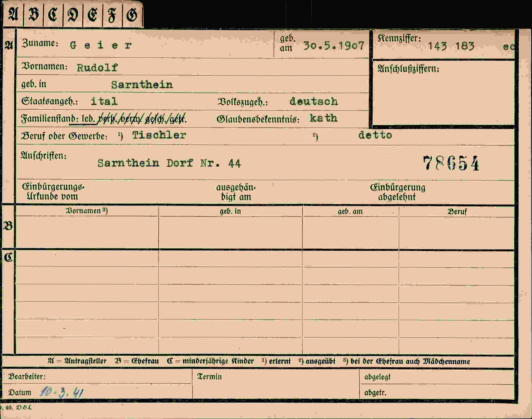Click practiced trade 'detto'

click(x=375, y=135)
